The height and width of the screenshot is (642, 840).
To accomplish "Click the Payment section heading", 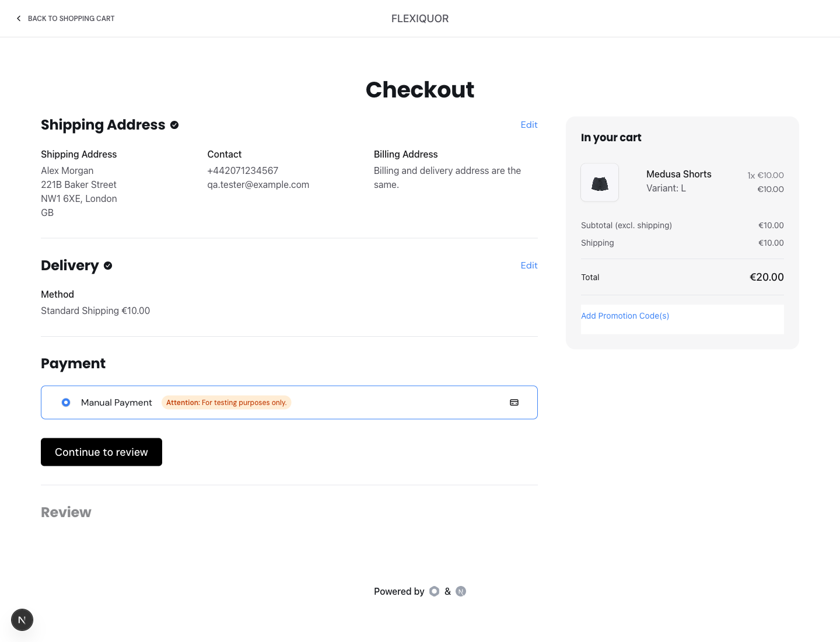I will (x=73, y=364).
